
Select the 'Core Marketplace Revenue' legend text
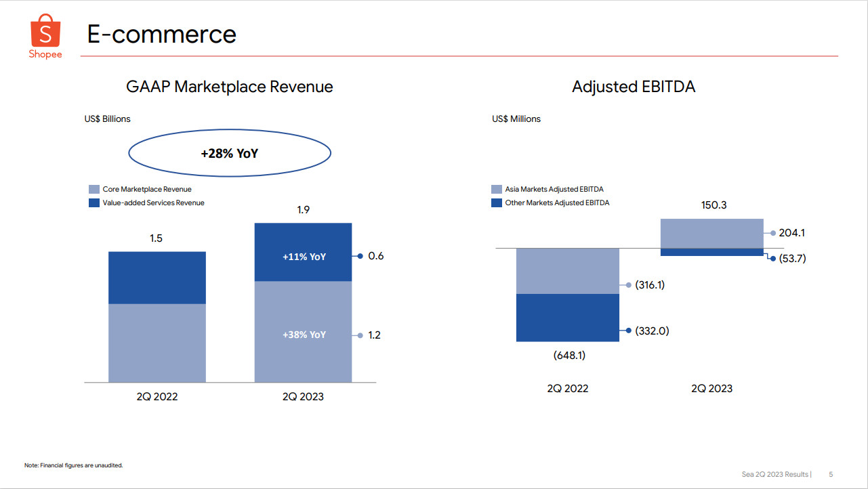point(147,190)
